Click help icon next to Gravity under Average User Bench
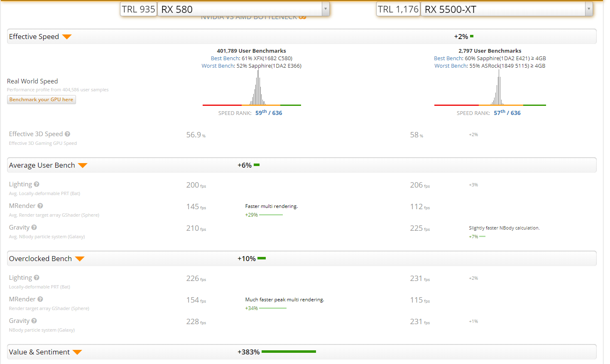This screenshot has width=610, height=364. [x=34, y=227]
